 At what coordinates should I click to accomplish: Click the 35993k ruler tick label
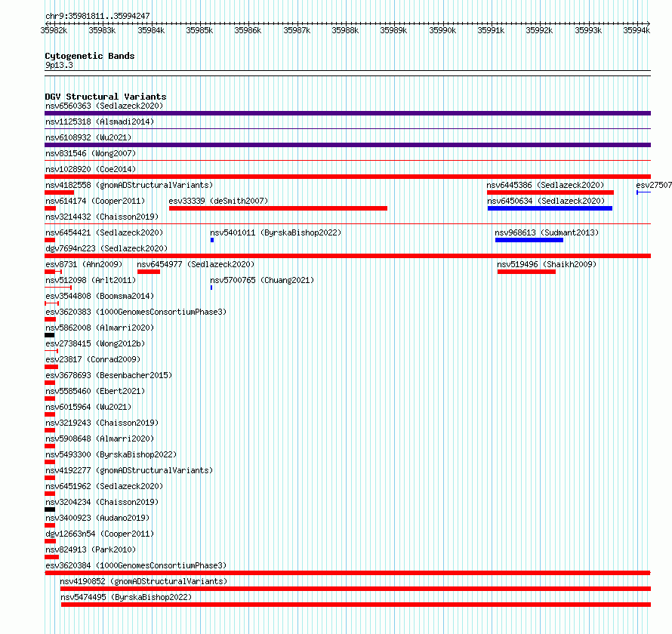[588, 30]
